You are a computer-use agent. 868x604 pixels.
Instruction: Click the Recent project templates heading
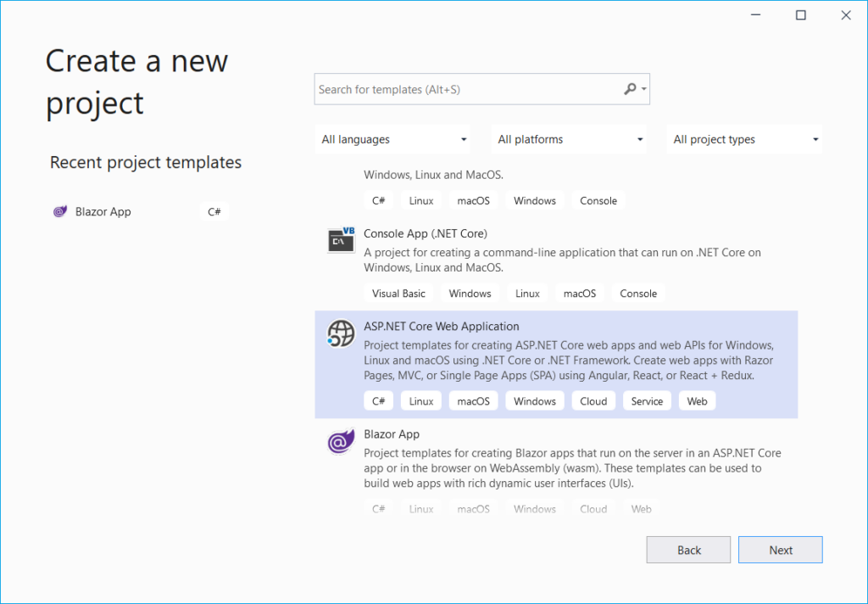click(146, 162)
